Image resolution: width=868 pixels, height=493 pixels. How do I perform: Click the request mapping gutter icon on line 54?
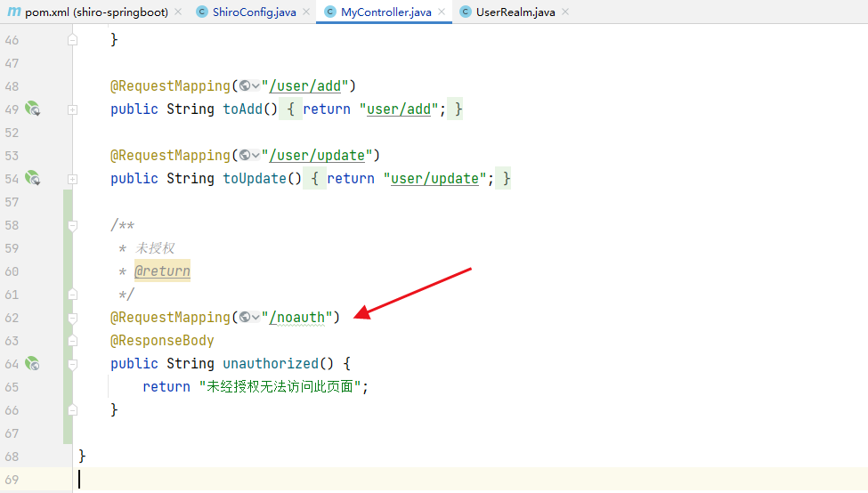33,178
